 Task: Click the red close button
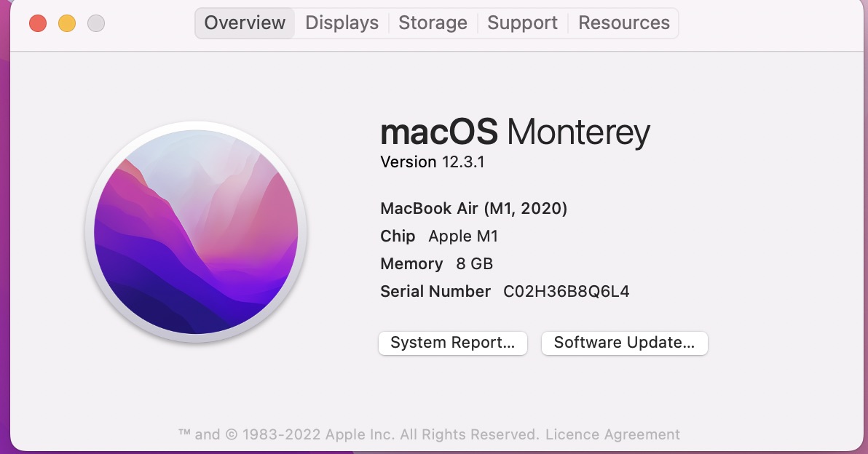tap(38, 23)
